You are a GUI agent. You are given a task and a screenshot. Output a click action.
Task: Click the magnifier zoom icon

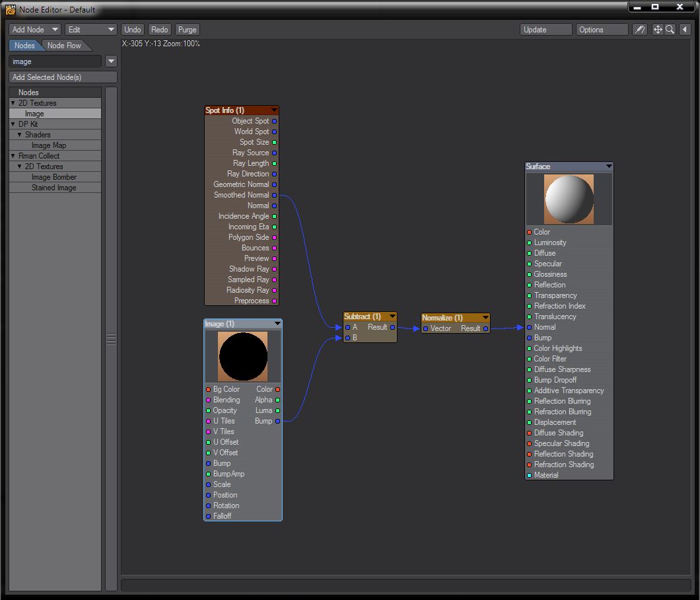(x=670, y=30)
